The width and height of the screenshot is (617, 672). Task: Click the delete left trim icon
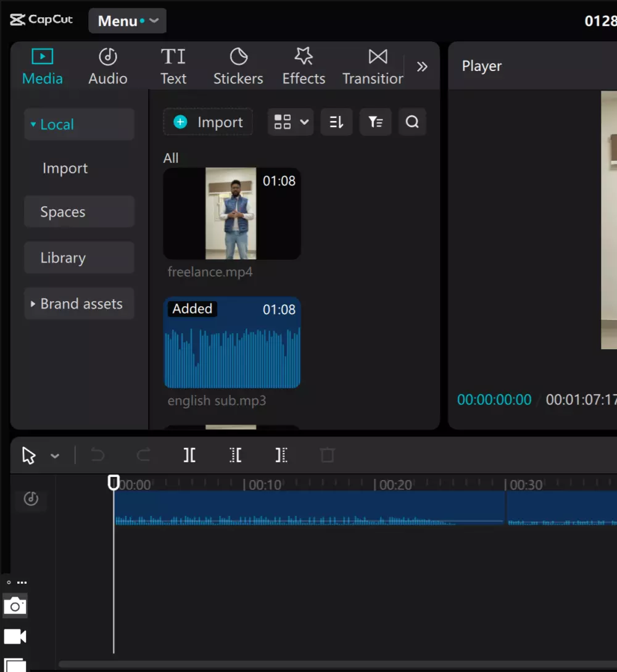tap(235, 455)
